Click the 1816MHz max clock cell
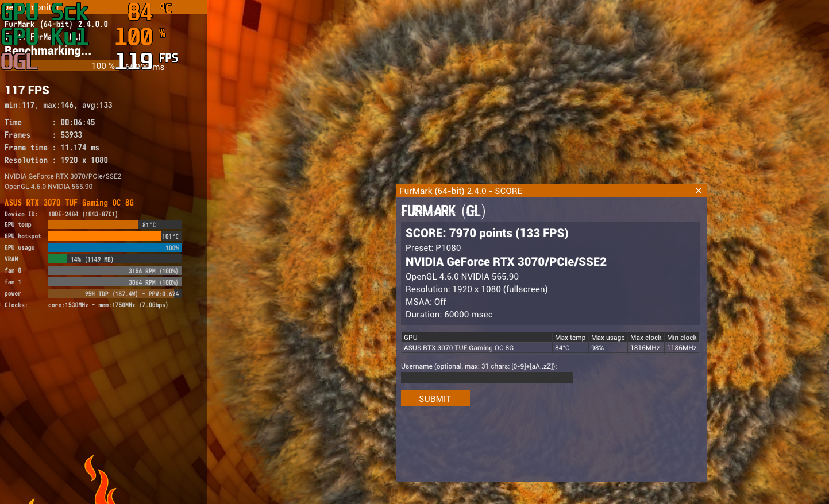 (645, 348)
